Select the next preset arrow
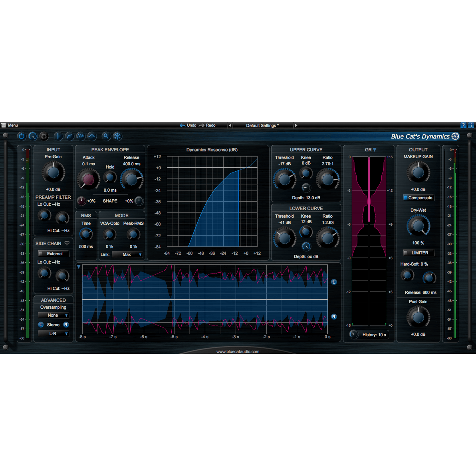This screenshot has width=476, height=476. click(296, 125)
